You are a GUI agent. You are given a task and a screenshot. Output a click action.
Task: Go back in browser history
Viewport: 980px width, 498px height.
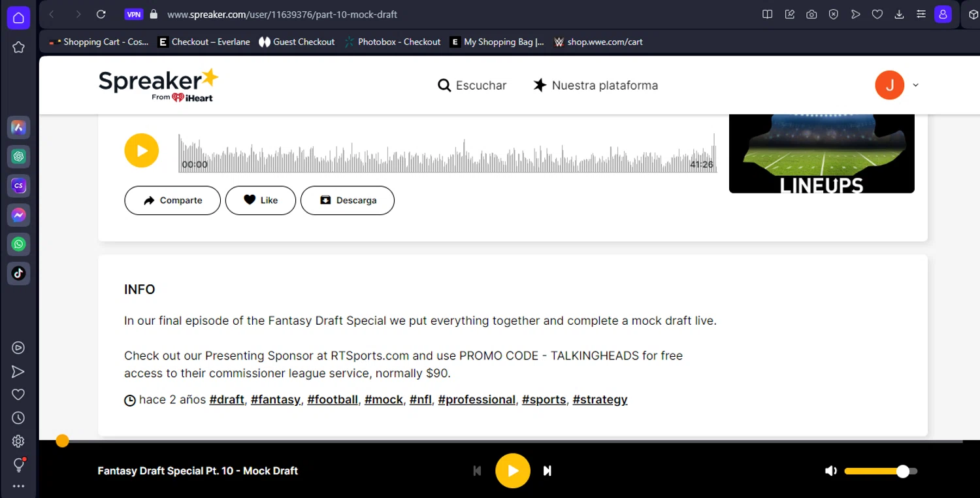point(52,14)
